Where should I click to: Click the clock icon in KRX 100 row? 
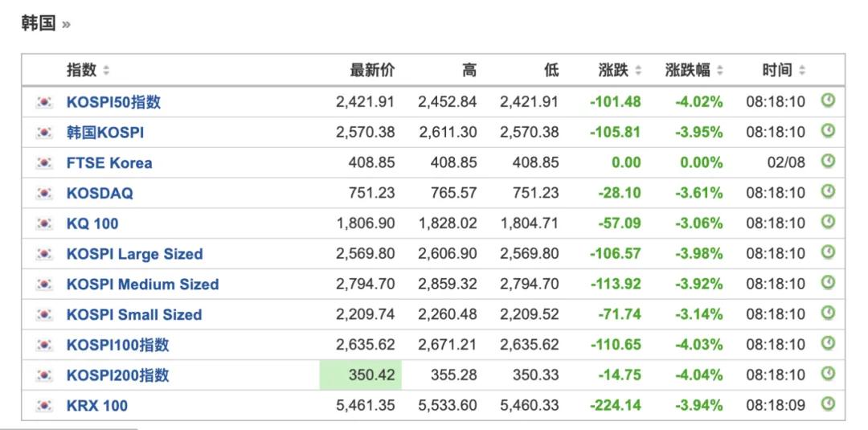click(x=828, y=405)
